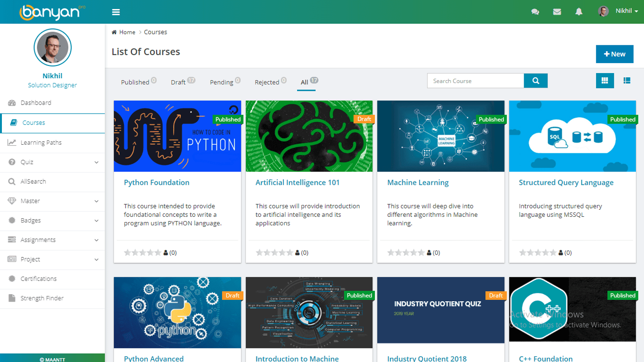Switch to the Draft tab
The image size is (644, 362).
[x=183, y=82]
